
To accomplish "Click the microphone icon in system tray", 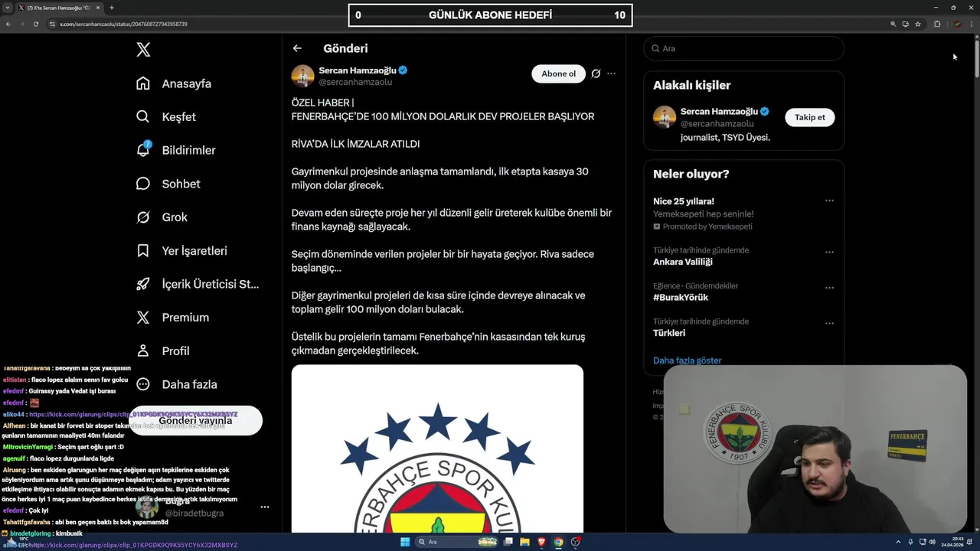I will point(910,542).
